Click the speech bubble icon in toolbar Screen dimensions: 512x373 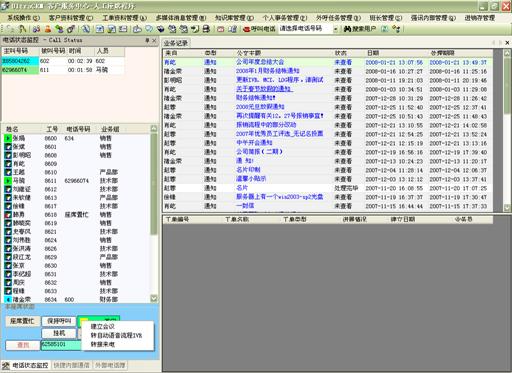coord(149,29)
